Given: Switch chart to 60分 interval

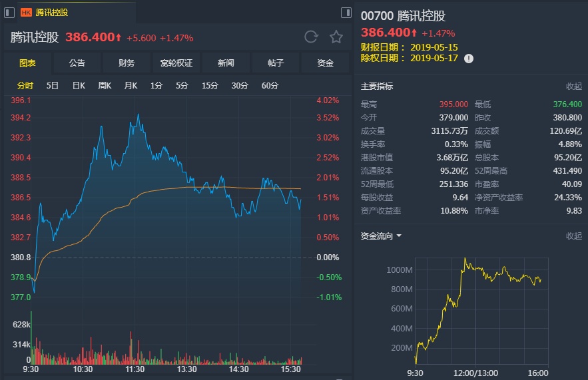Looking at the screenshot, I should click(270, 86).
